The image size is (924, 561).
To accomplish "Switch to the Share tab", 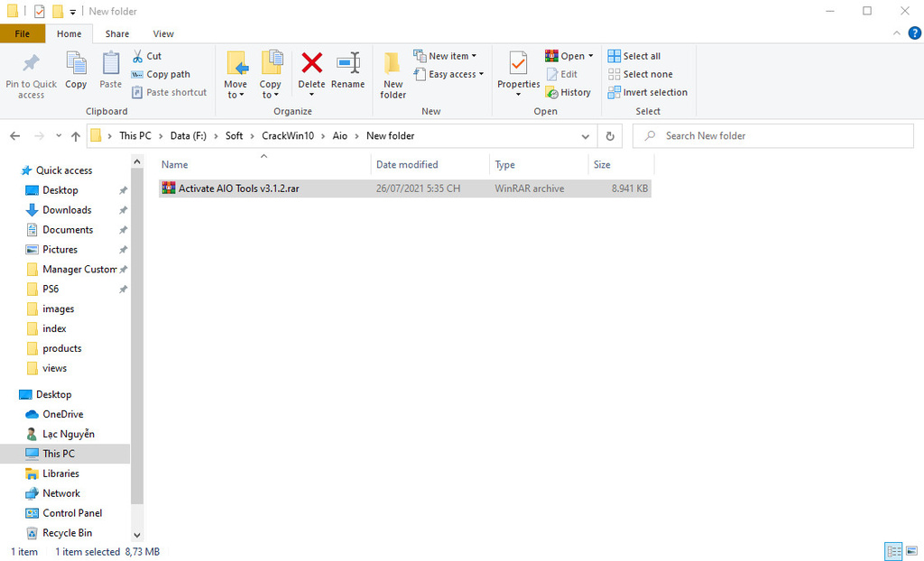I will tap(116, 33).
